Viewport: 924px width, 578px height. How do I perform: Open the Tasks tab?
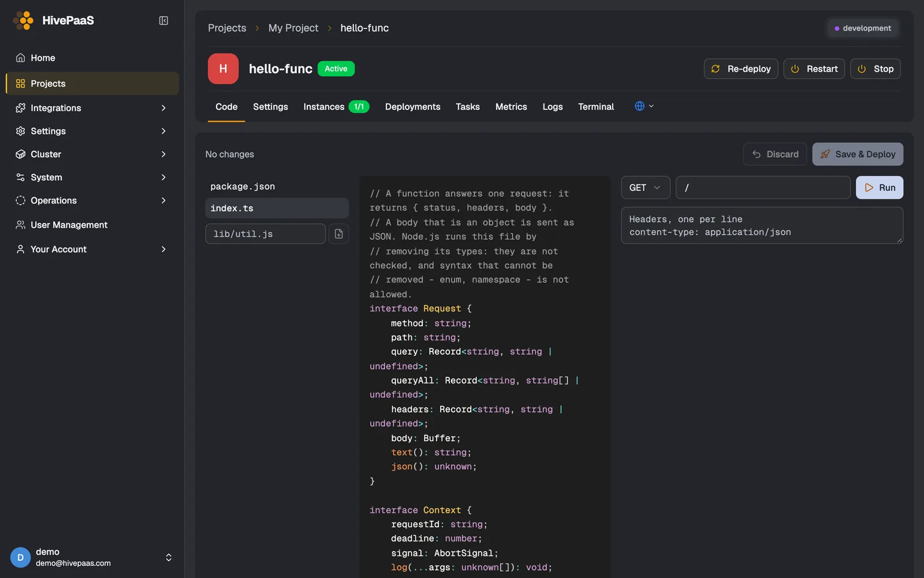(x=467, y=107)
